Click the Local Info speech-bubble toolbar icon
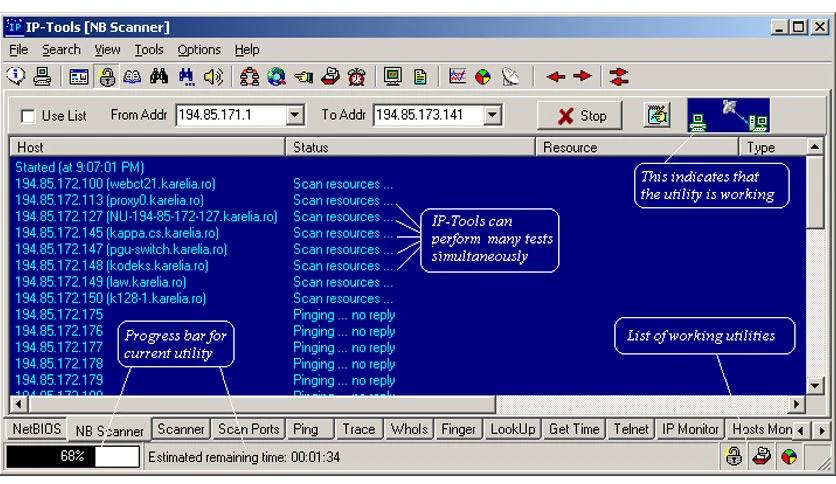 pyautogui.click(x=16, y=76)
